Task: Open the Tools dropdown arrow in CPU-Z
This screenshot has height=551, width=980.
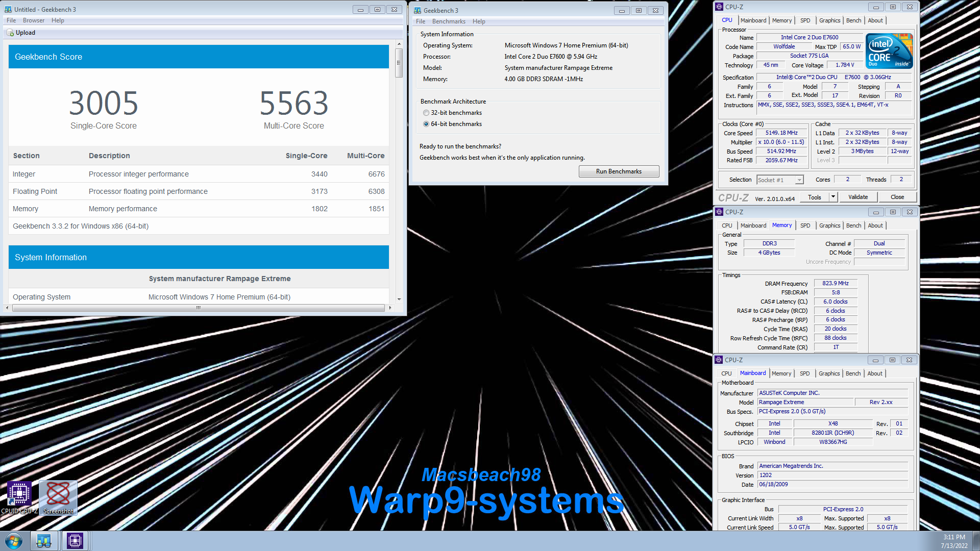Action: point(833,197)
